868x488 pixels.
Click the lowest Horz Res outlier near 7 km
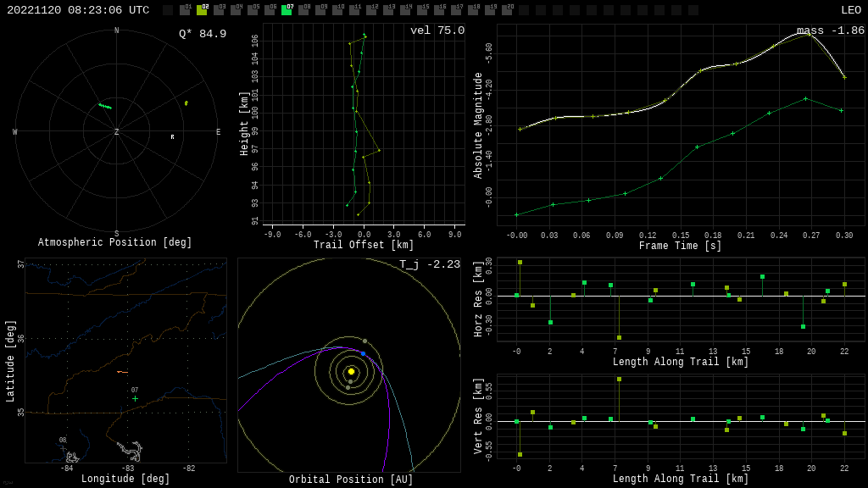[x=619, y=337]
